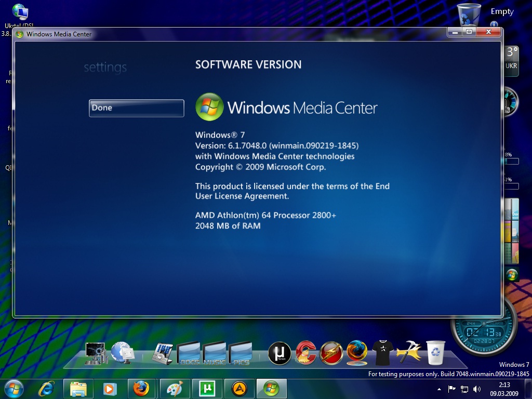Screen dimensions: 532x399
Task: Open the desktop Recycle Bin Empty gadget
Action: (469, 14)
